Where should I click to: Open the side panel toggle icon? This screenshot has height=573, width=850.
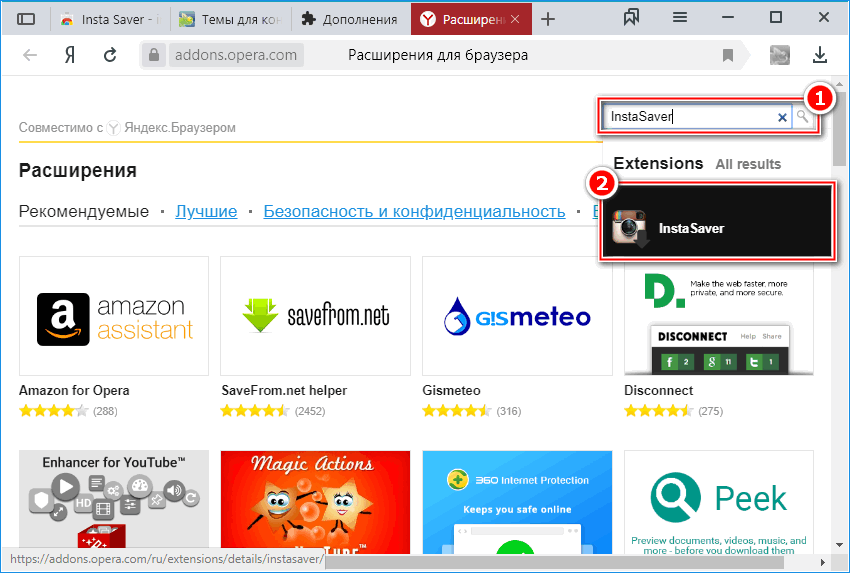point(26,19)
